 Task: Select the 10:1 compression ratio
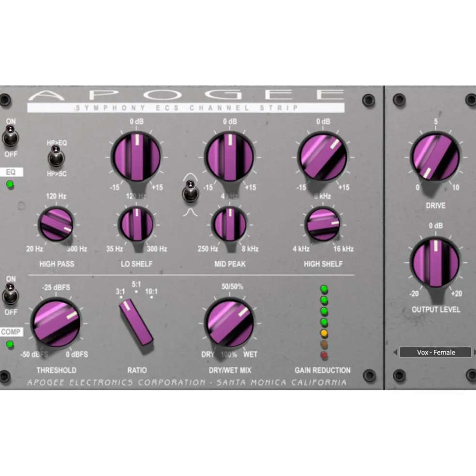[x=151, y=297]
